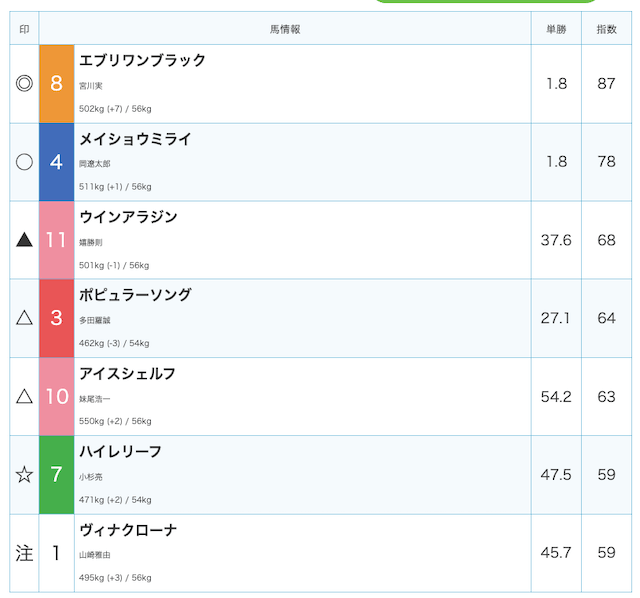This screenshot has width=640, height=598.
Task: Click the hollow triangle mark next to number 10
Action: [x=24, y=396]
